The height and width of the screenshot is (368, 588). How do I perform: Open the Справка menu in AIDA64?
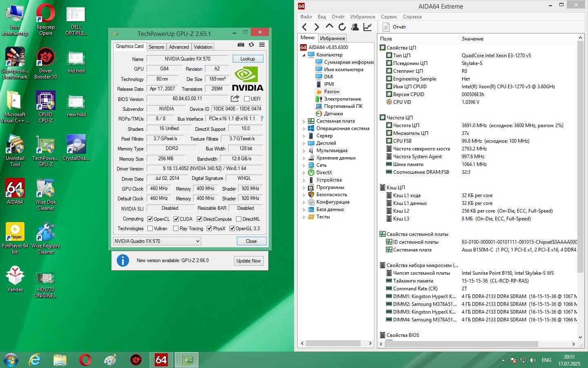tap(412, 17)
